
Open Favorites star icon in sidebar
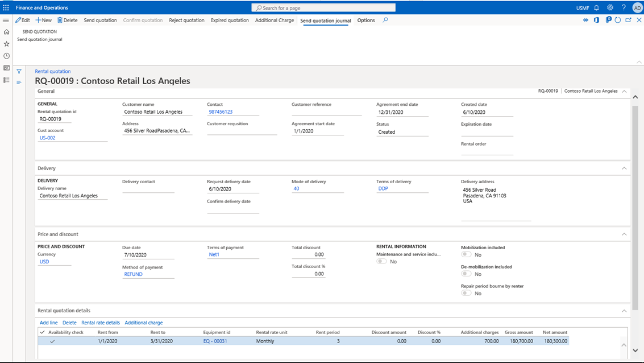(6, 44)
